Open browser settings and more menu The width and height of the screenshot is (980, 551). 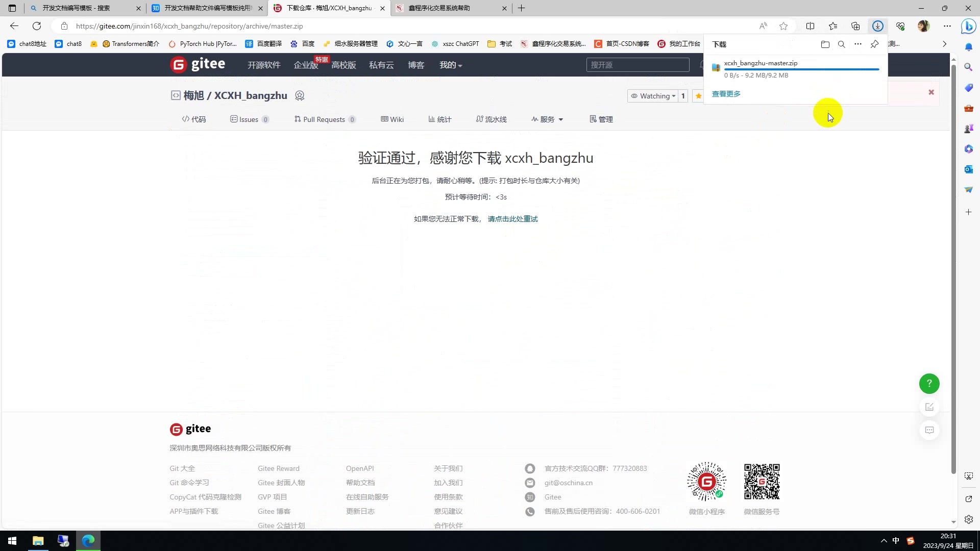coord(947,26)
